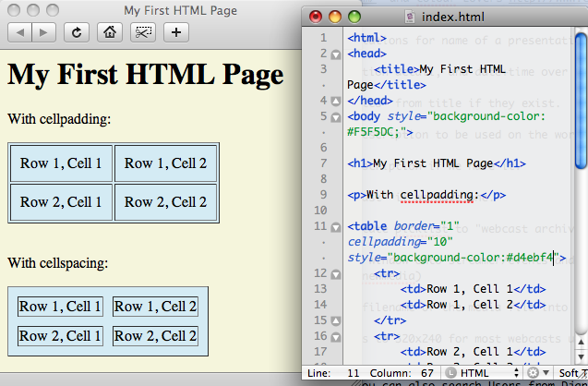
Task: Click Row 1, Cell 1 in cellspacing table
Action: (x=60, y=307)
